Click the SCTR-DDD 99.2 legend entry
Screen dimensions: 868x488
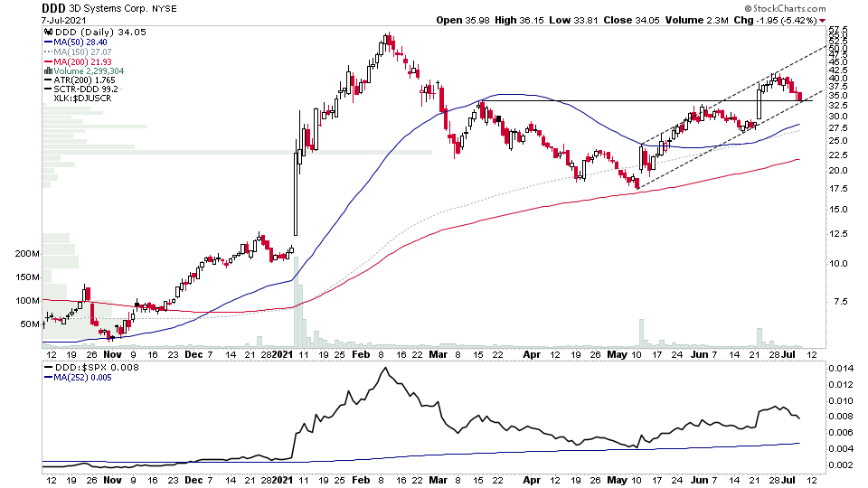coord(86,89)
